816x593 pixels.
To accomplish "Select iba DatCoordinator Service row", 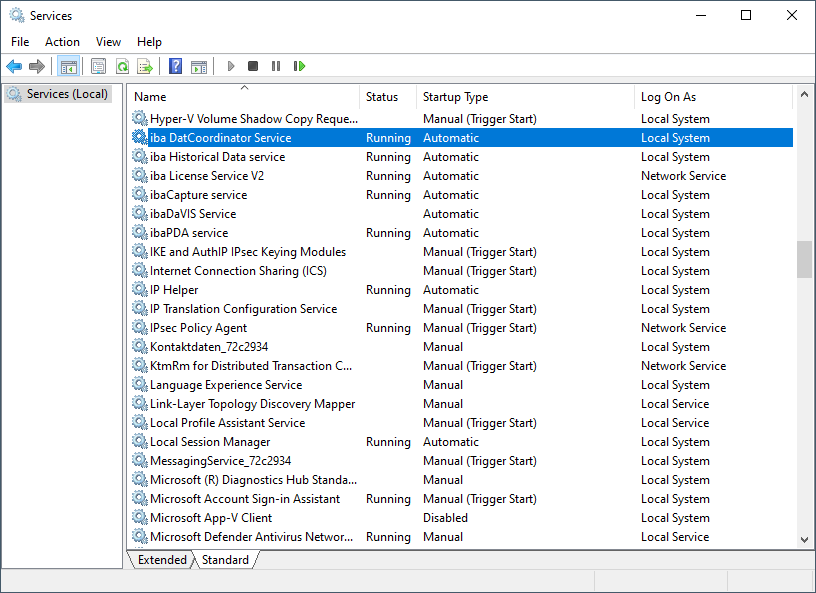I will click(462, 137).
